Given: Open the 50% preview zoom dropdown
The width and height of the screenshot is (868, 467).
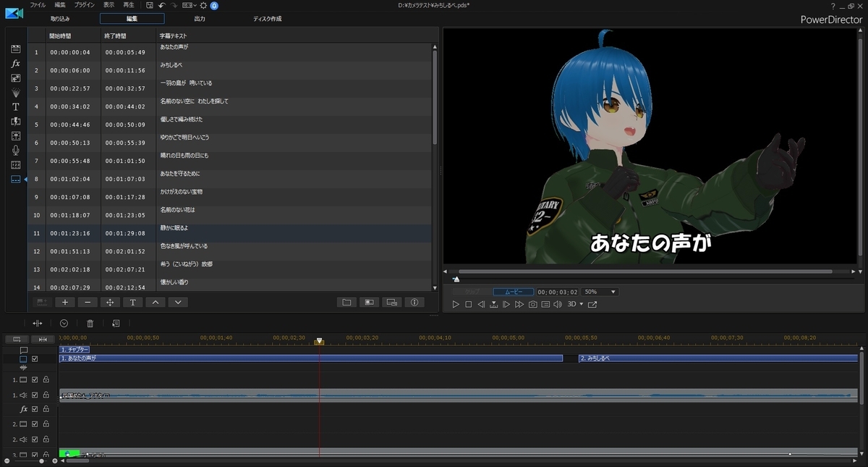Looking at the screenshot, I should (600, 292).
